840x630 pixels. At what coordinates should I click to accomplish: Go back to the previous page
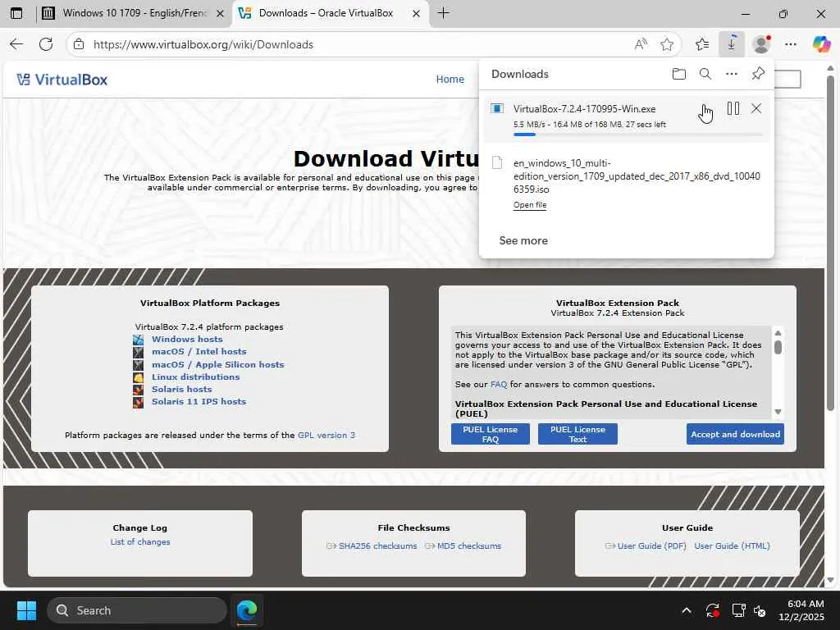coord(16,44)
